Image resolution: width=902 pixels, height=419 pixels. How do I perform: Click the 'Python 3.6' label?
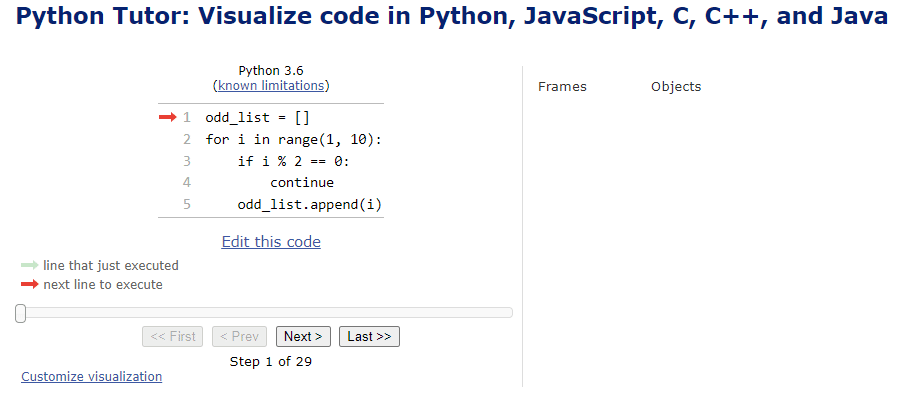[271, 71]
